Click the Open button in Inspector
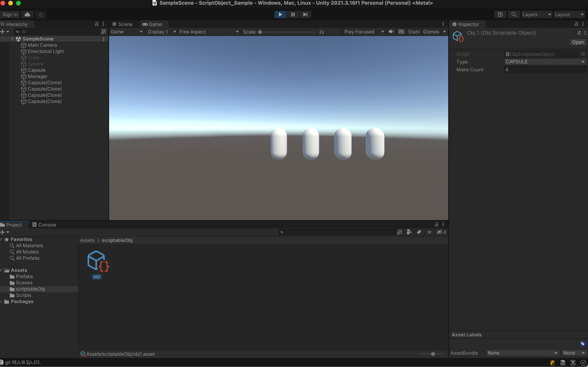The width and height of the screenshot is (588, 367). click(578, 42)
